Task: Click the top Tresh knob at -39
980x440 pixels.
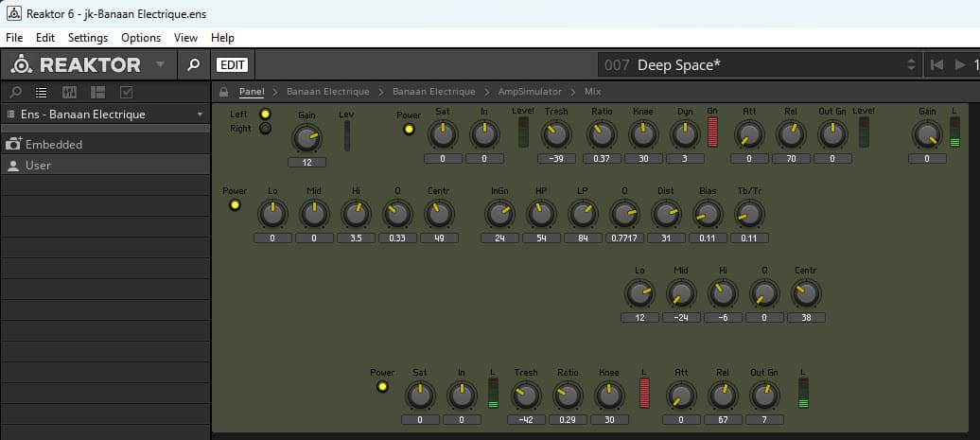Action: [x=556, y=133]
